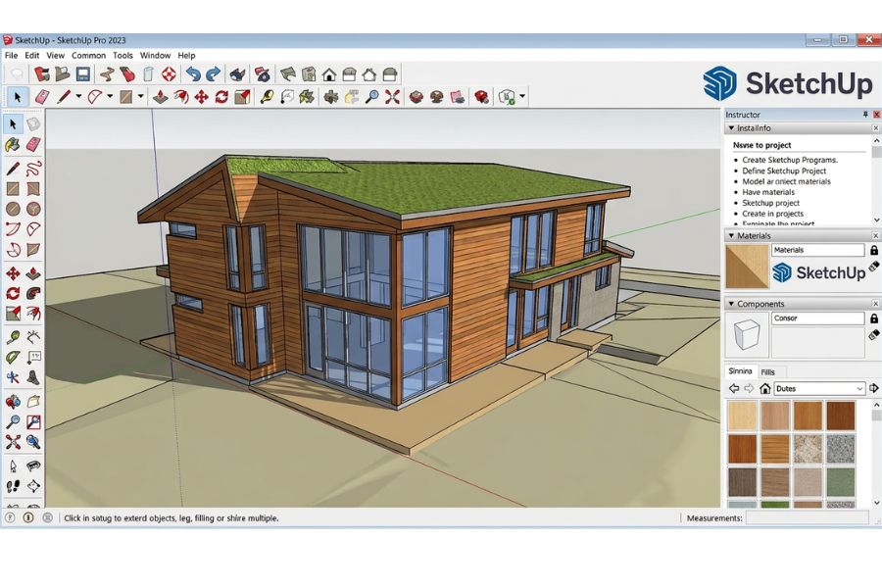Screen dimensions: 882x588
Task: Click the Consor component name field
Action: pos(817,318)
